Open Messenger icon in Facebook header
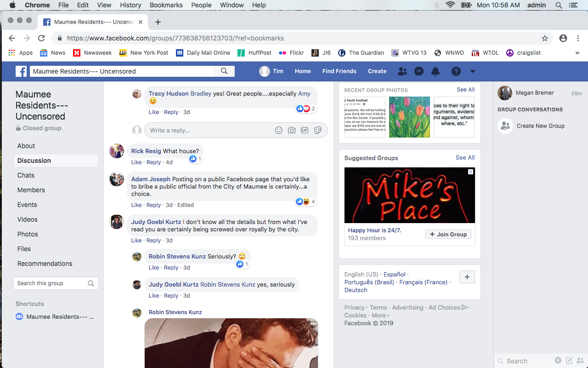 click(x=418, y=71)
